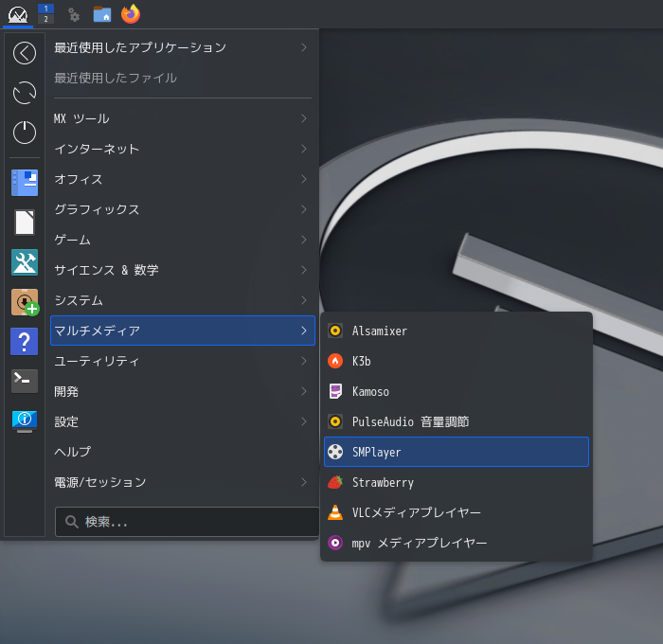The height and width of the screenshot is (644, 663).
Task: Open the ヘルプ menu item
Action: pyautogui.click(x=183, y=452)
